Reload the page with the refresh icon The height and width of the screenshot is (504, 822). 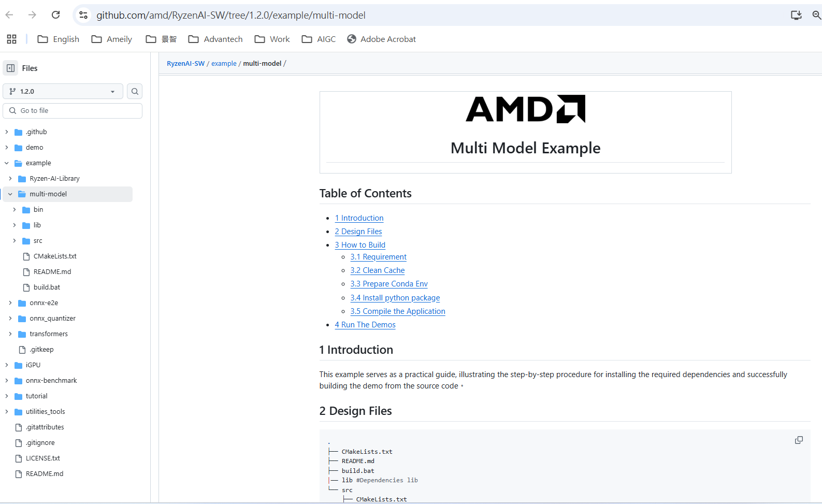[x=56, y=15]
